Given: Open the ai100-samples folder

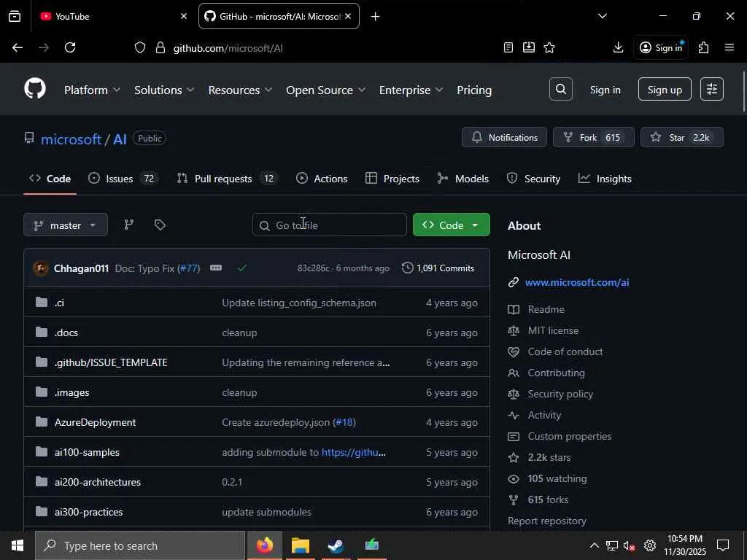Looking at the screenshot, I should tap(88, 452).
